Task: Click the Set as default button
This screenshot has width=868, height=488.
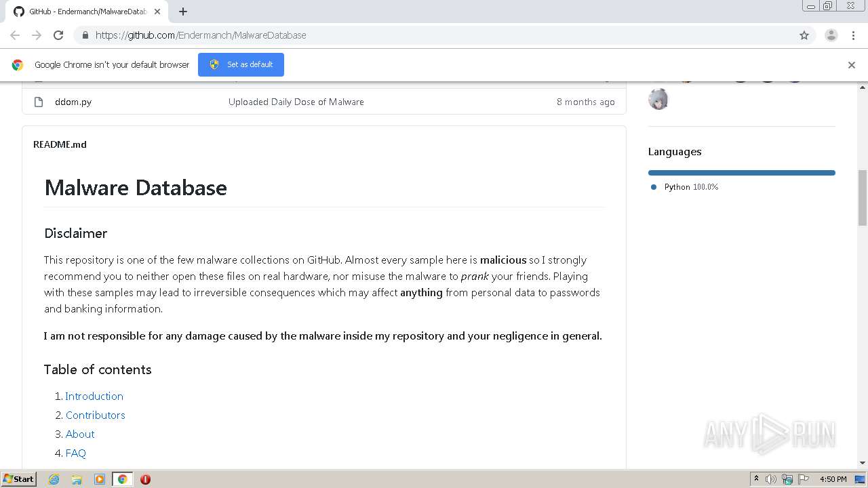Action: [x=241, y=64]
